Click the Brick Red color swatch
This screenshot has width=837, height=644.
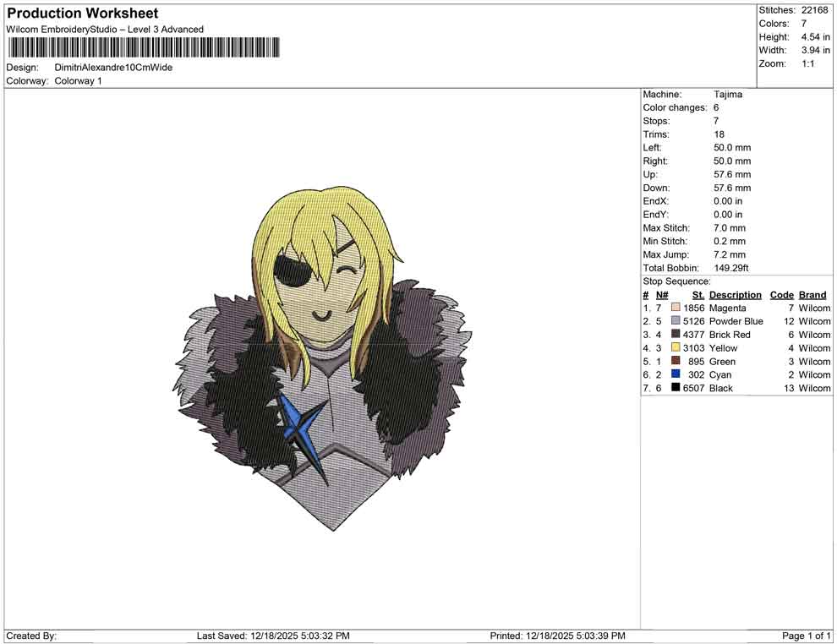(x=676, y=334)
